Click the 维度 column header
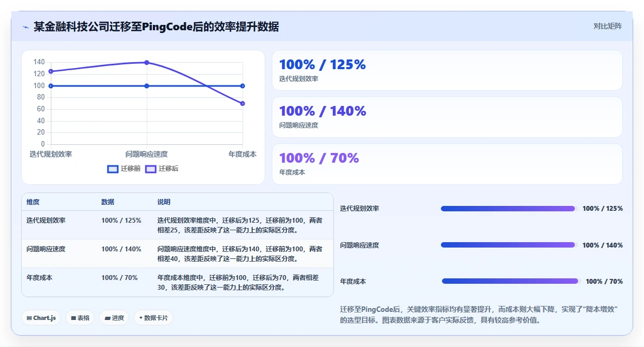The image size is (644, 347). pos(33,202)
